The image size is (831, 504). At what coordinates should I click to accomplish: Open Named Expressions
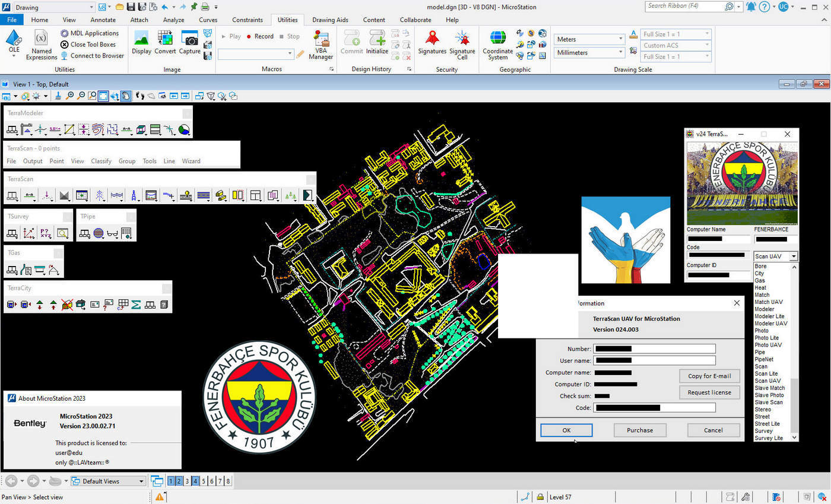pos(41,45)
